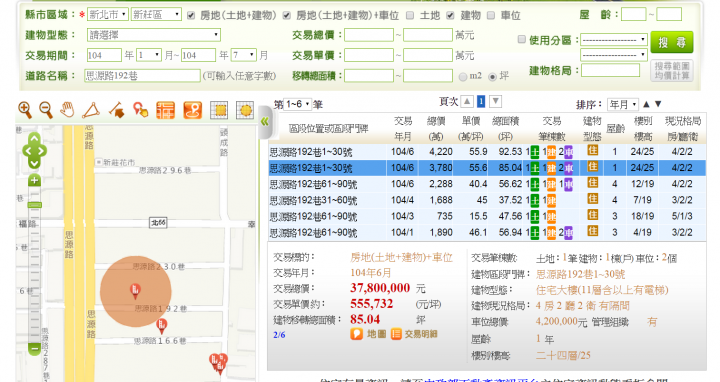Open the 新莊區 district dropdown
This screenshot has width=720, height=382.
[x=156, y=15]
